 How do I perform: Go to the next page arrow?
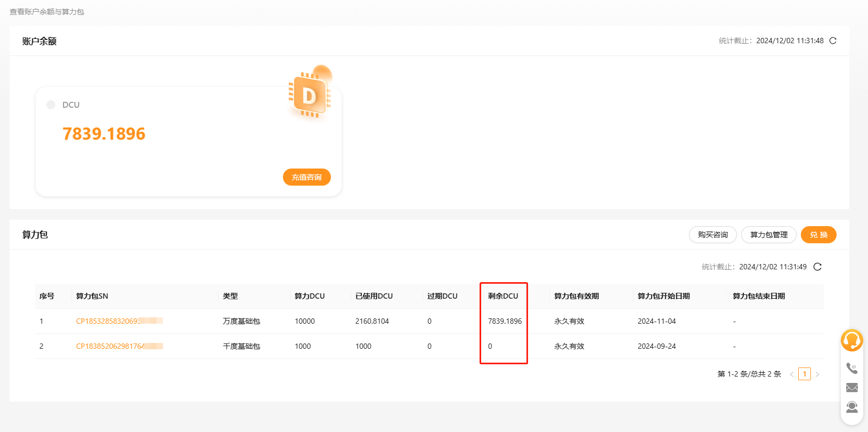coord(817,374)
